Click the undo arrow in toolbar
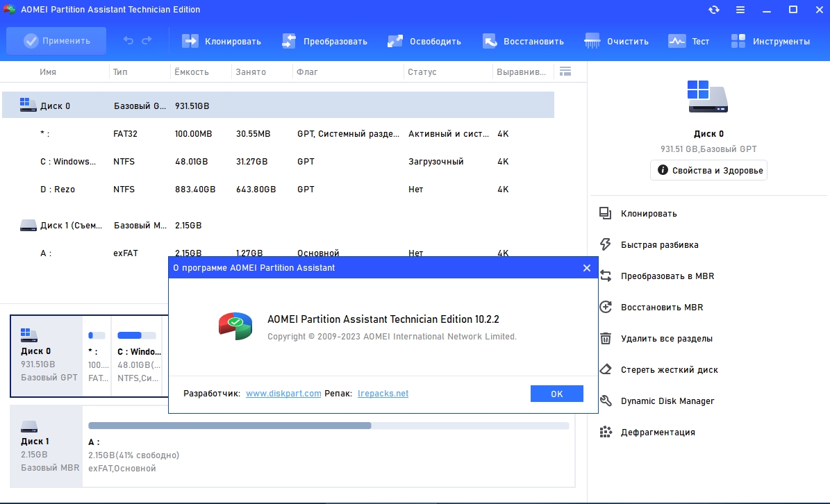830x504 pixels. coord(128,41)
